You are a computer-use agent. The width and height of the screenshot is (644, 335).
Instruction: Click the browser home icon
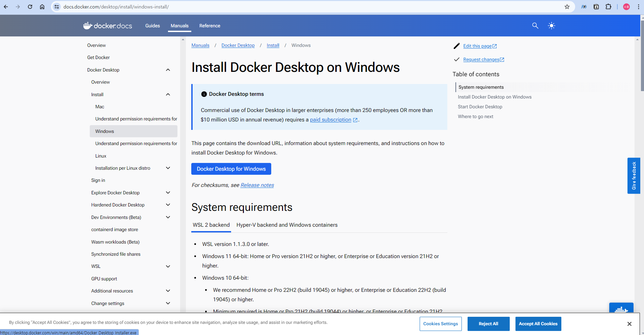[42, 7]
